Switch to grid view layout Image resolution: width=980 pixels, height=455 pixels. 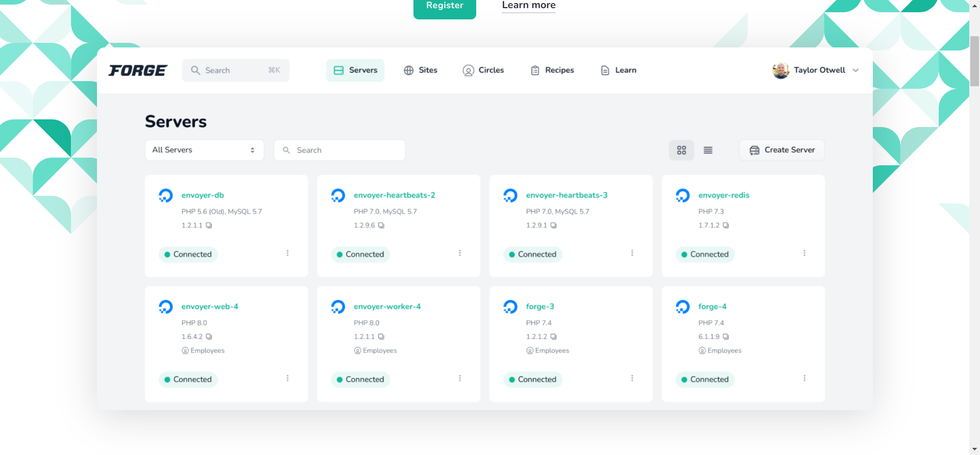tap(681, 150)
